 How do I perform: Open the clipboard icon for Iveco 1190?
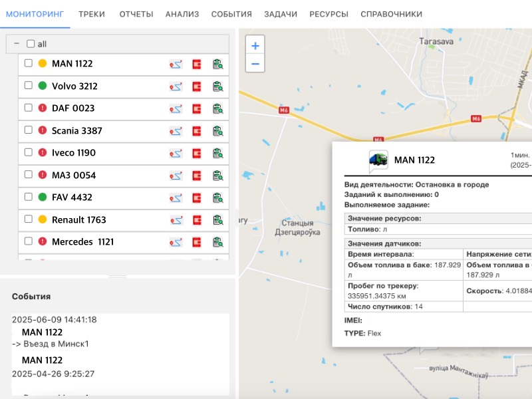217,152
